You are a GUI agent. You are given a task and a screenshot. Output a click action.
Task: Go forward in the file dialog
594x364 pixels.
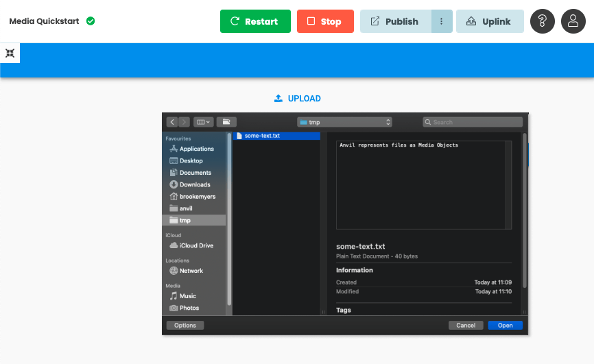pyautogui.click(x=184, y=122)
